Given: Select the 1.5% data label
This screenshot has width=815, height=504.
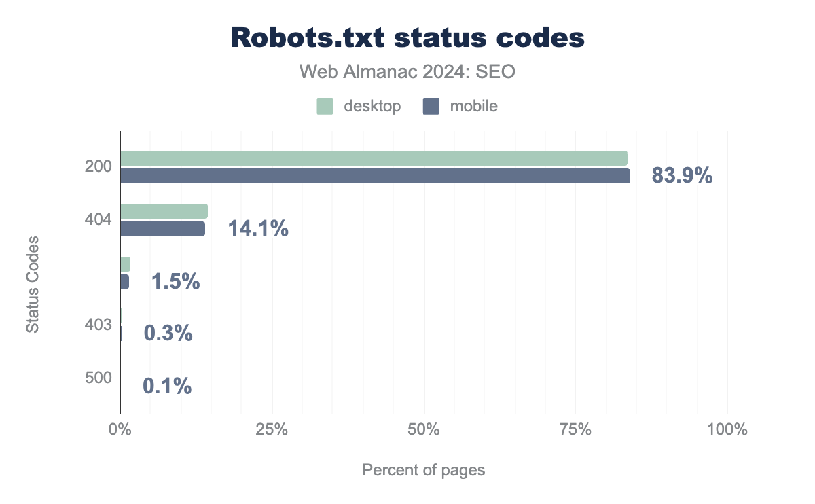Looking at the screenshot, I should tap(175, 282).
